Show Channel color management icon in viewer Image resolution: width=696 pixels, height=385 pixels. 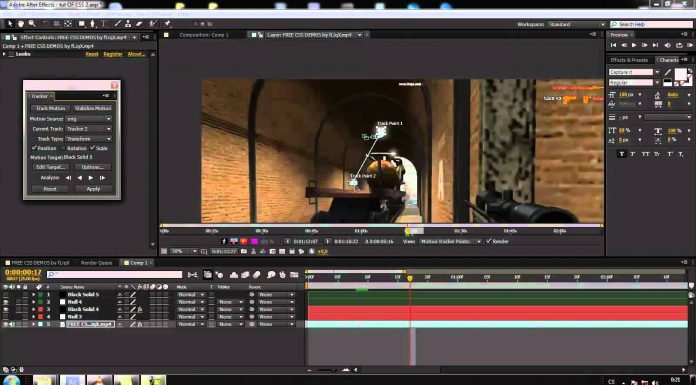[x=263, y=251]
